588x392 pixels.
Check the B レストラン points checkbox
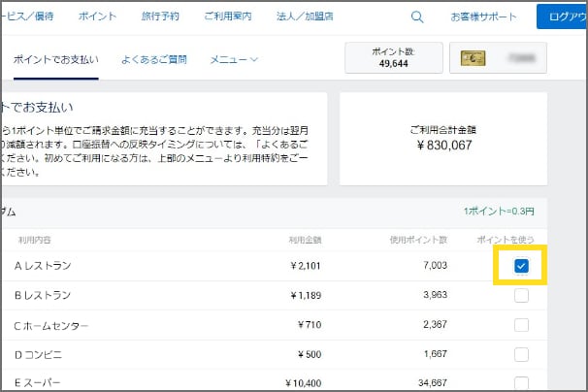[x=521, y=295]
